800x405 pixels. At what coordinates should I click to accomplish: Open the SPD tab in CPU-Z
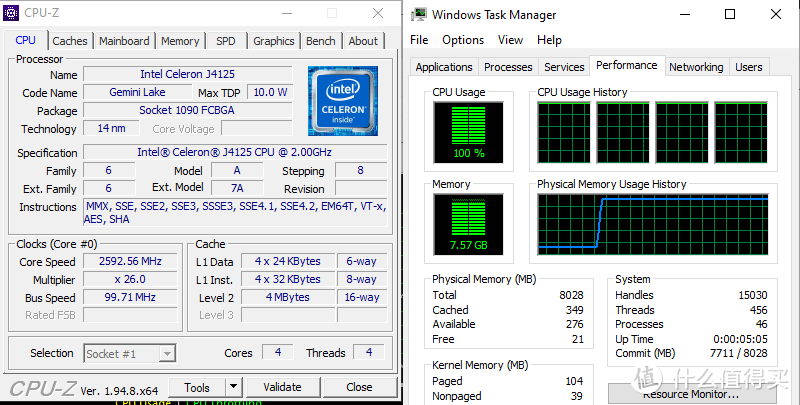click(226, 41)
